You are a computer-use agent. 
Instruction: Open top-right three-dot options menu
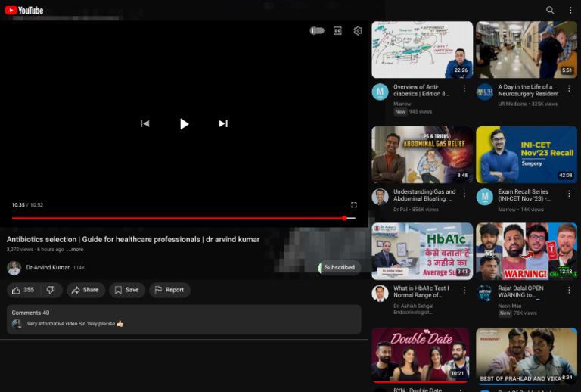pos(570,10)
